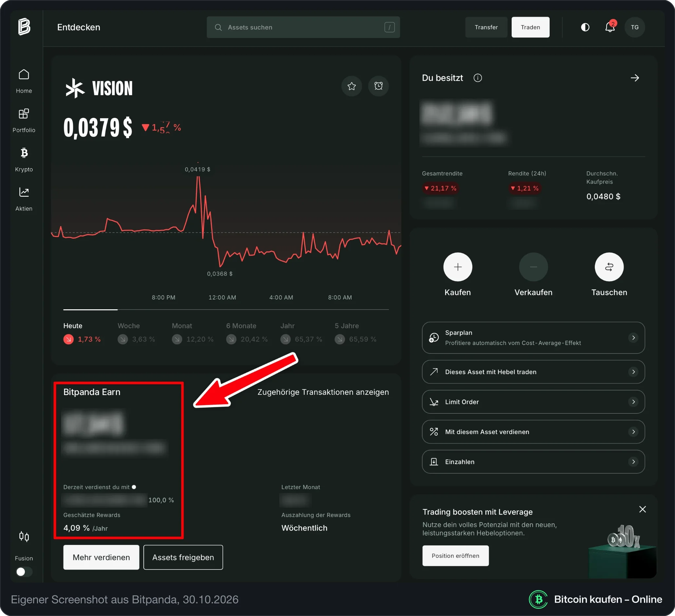Open Portfolio from the sidebar
Screen dimensions: 675x616
point(24,120)
